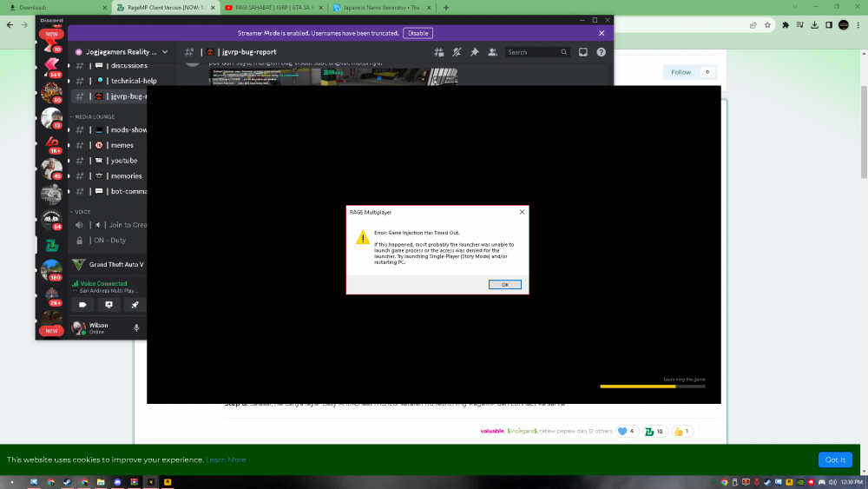Click the Grand Theft Auto V activity panel
868x489 pixels.
tap(108, 265)
